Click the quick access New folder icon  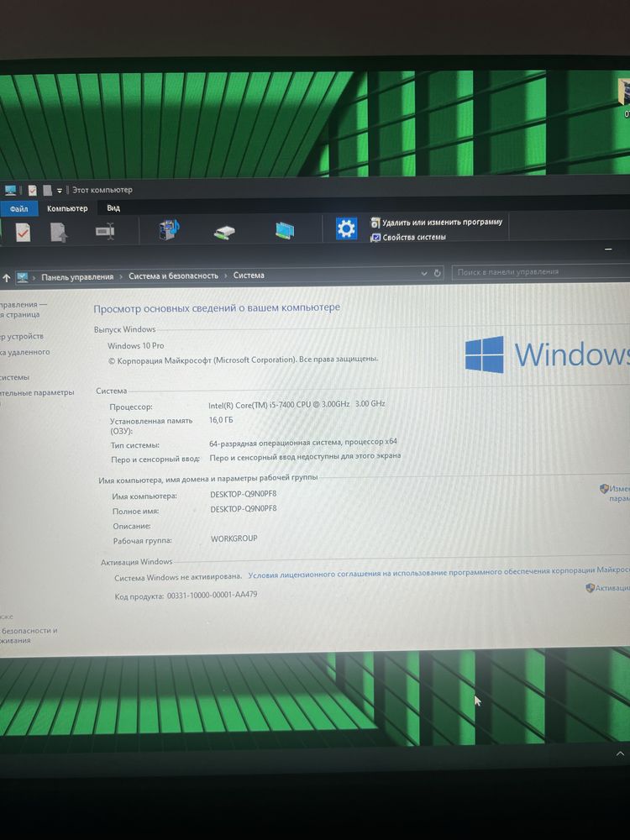tap(47, 190)
